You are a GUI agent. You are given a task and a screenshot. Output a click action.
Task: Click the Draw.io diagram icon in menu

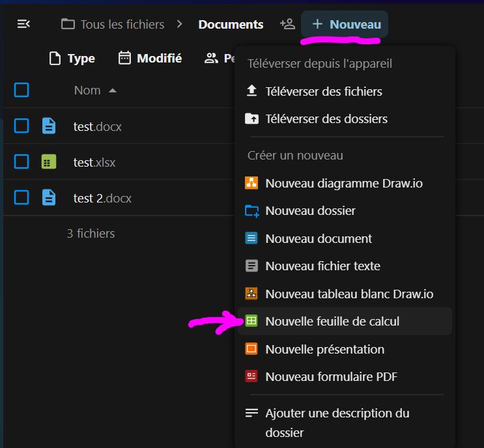[x=251, y=183]
